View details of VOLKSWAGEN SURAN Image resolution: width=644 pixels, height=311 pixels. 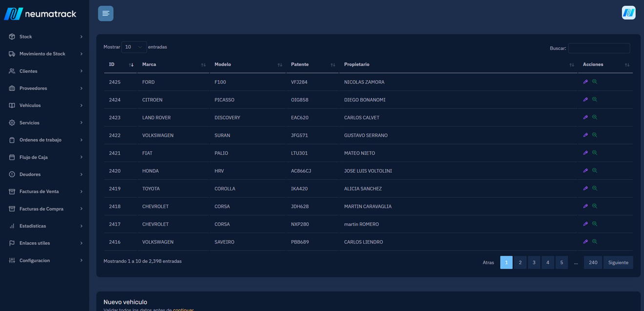point(595,135)
